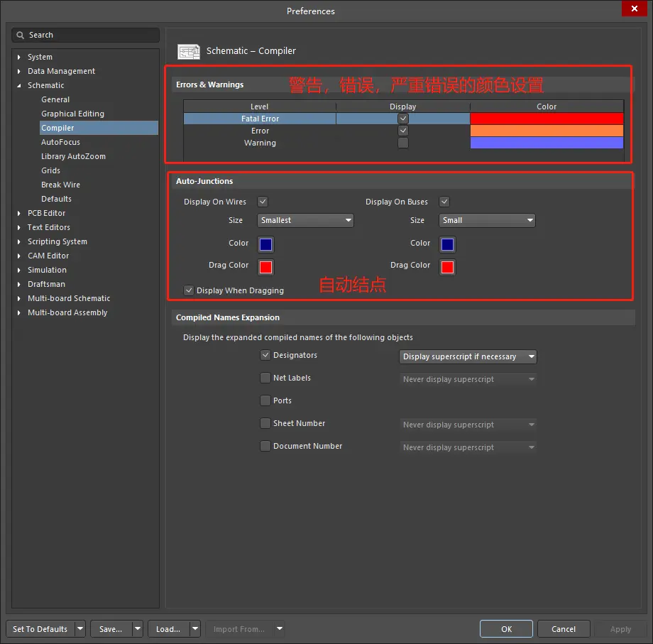This screenshot has height=644, width=653.
Task: Expand the Multi-board Assembly node
Action: click(x=18, y=312)
